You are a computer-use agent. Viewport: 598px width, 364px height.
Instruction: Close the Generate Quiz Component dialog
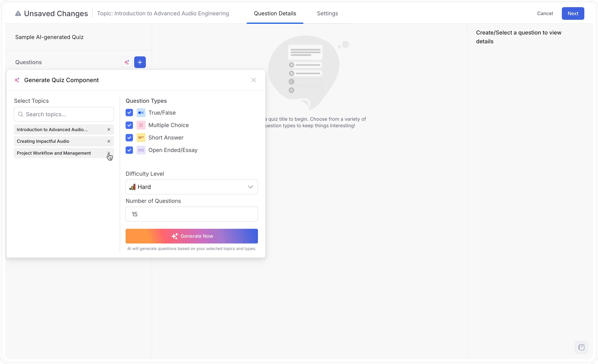pos(254,80)
